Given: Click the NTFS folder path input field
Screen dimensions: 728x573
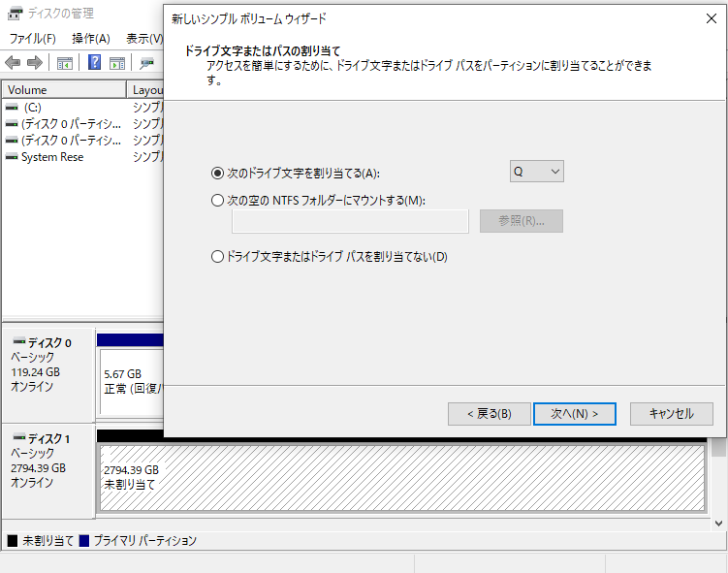Looking at the screenshot, I should [350, 221].
